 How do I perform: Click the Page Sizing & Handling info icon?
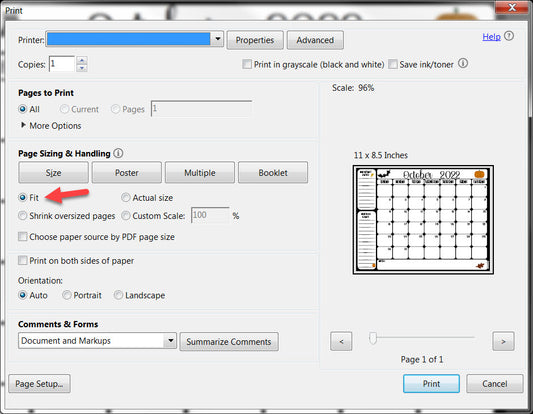click(118, 153)
